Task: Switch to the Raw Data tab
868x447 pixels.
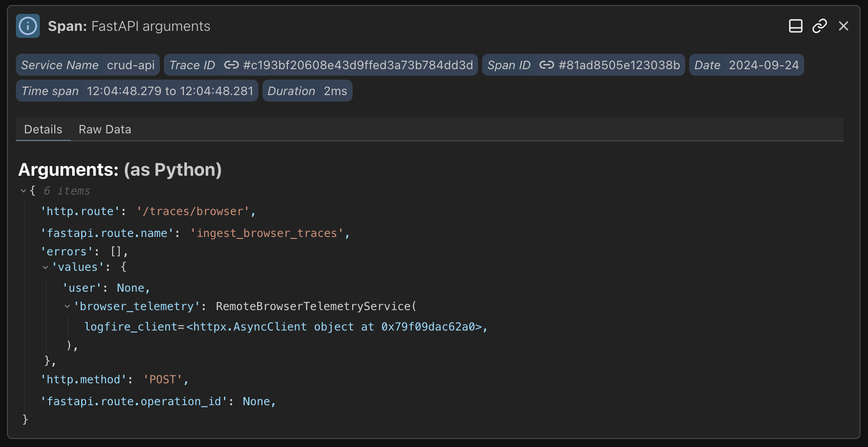Action: pyautogui.click(x=105, y=129)
